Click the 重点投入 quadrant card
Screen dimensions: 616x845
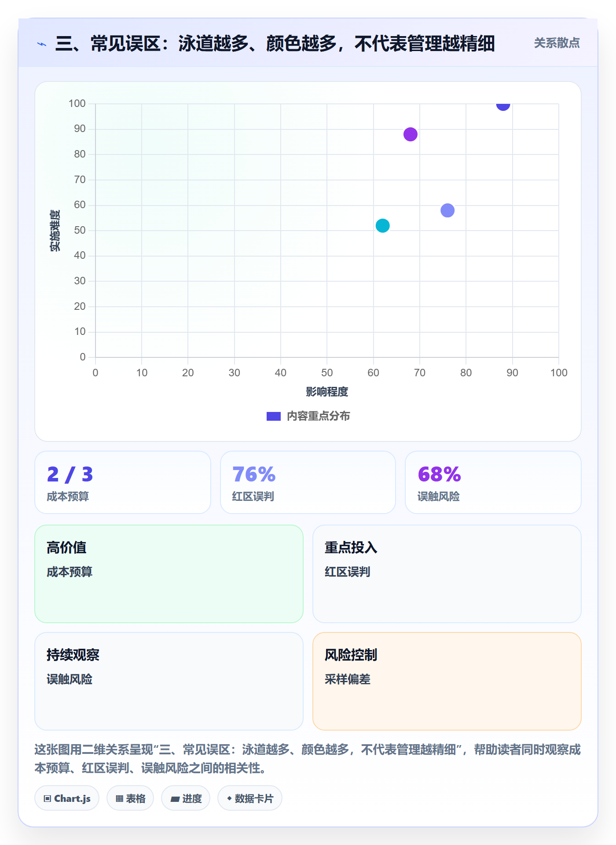pos(447,574)
